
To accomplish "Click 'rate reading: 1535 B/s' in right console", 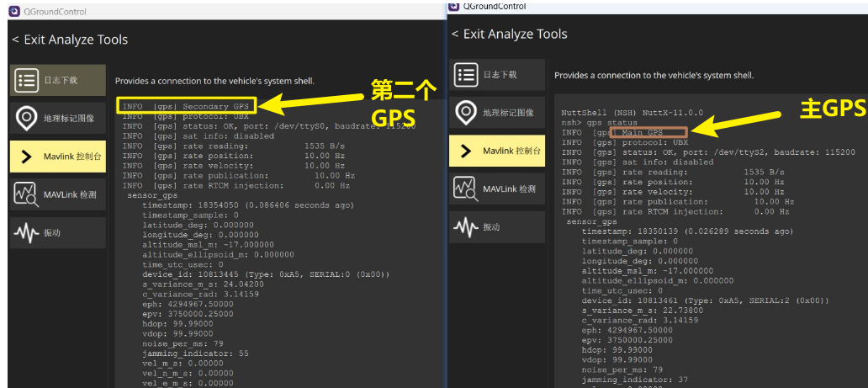I will tap(673, 172).
